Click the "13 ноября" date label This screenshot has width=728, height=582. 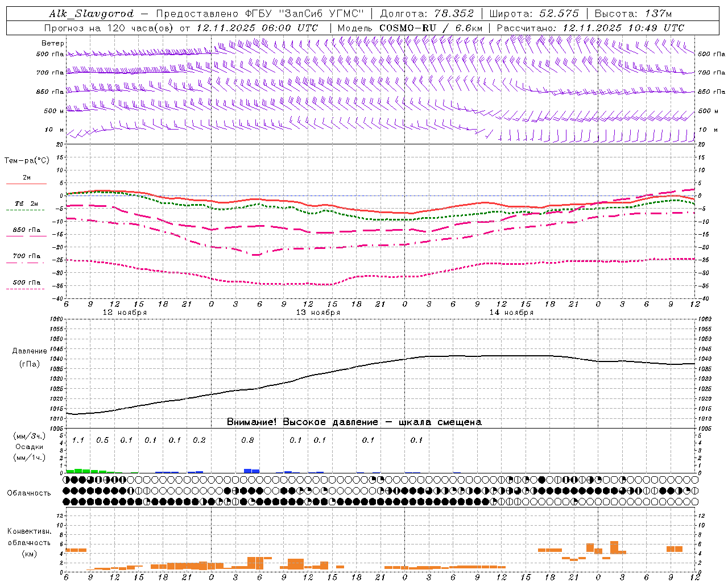point(318,313)
